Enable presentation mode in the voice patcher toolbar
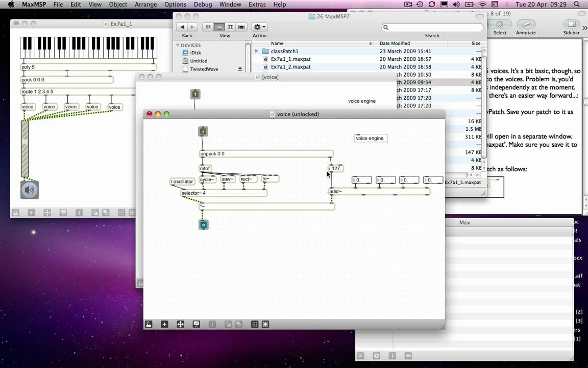The height and width of the screenshot is (368, 588). point(196,324)
